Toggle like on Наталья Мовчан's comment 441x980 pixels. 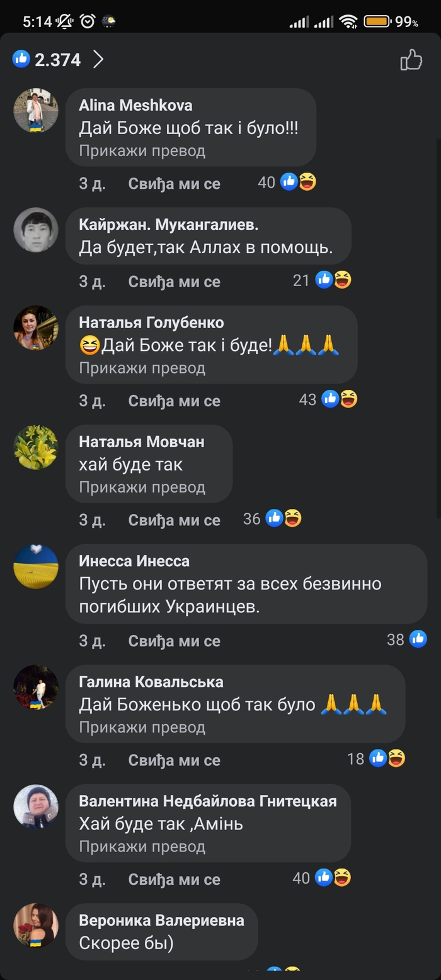click(x=175, y=520)
